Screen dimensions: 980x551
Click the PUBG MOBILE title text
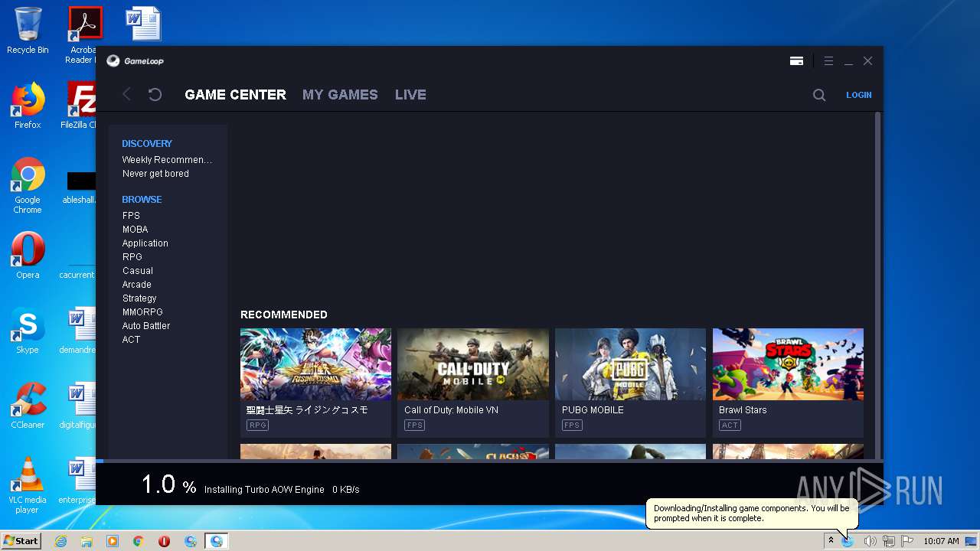point(593,410)
